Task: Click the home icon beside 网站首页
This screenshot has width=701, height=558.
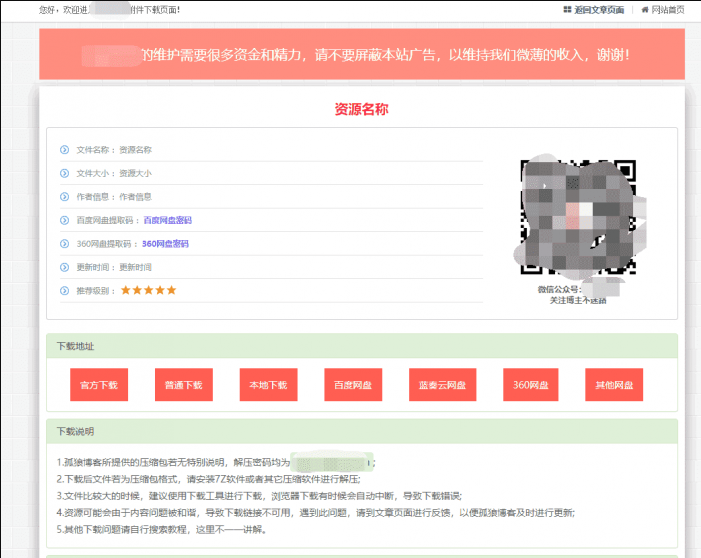Action: pos(645,10)
